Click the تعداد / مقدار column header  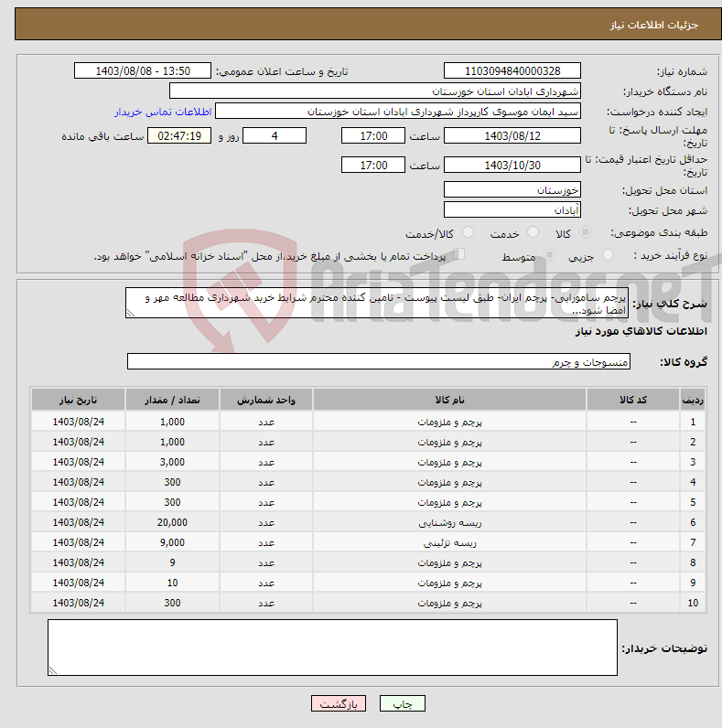click(x=172, y=400)
